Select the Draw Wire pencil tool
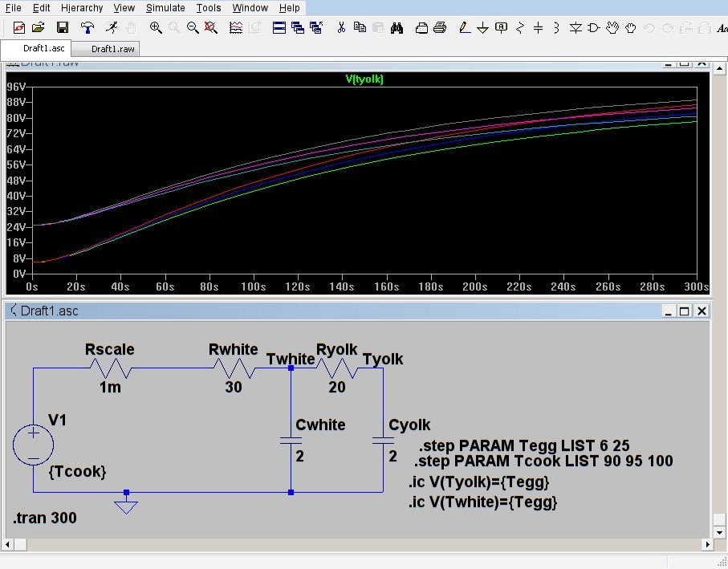 tap(464, 27)
